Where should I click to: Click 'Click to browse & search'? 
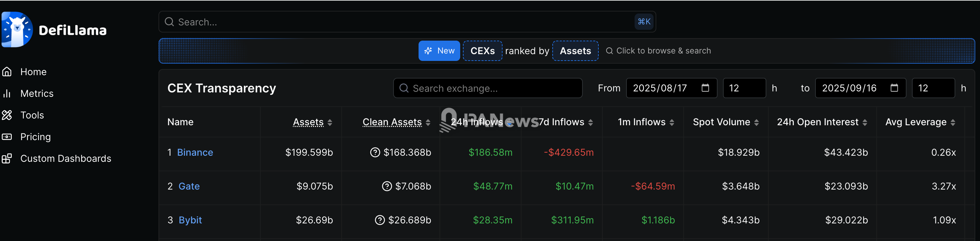click(x=663, y=50)
